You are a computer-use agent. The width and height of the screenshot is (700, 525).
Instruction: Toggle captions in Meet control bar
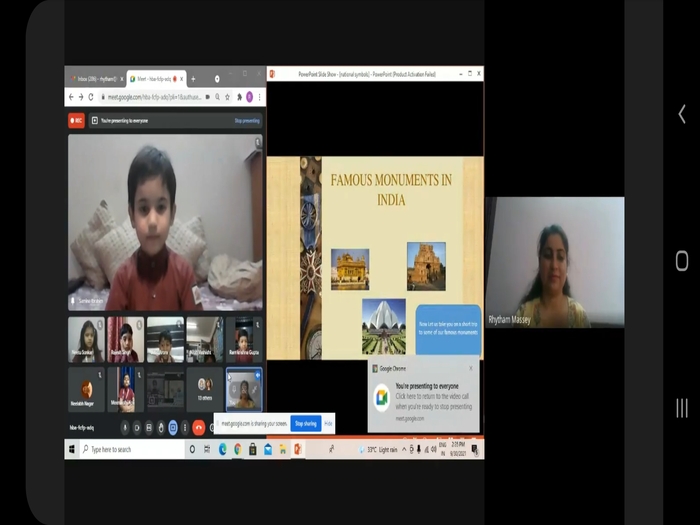[149, 428]
